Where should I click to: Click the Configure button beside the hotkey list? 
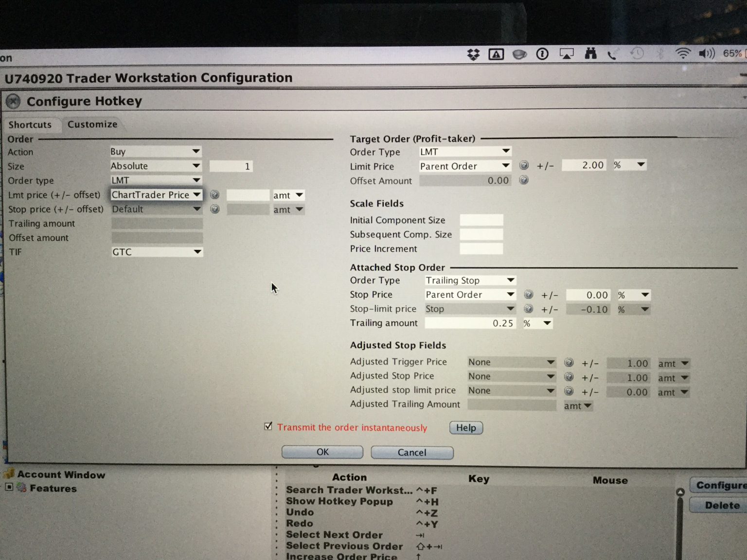coord(718,485)
